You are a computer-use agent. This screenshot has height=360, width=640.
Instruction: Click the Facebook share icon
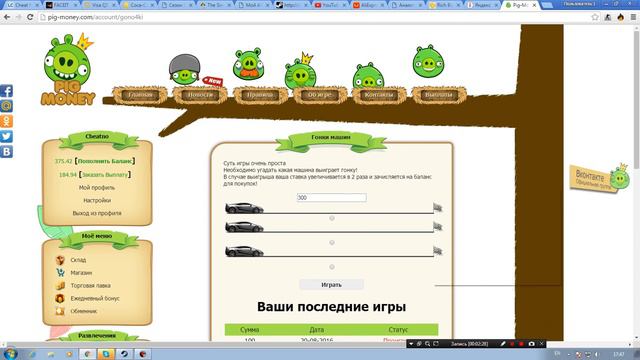tap(6, 91)
